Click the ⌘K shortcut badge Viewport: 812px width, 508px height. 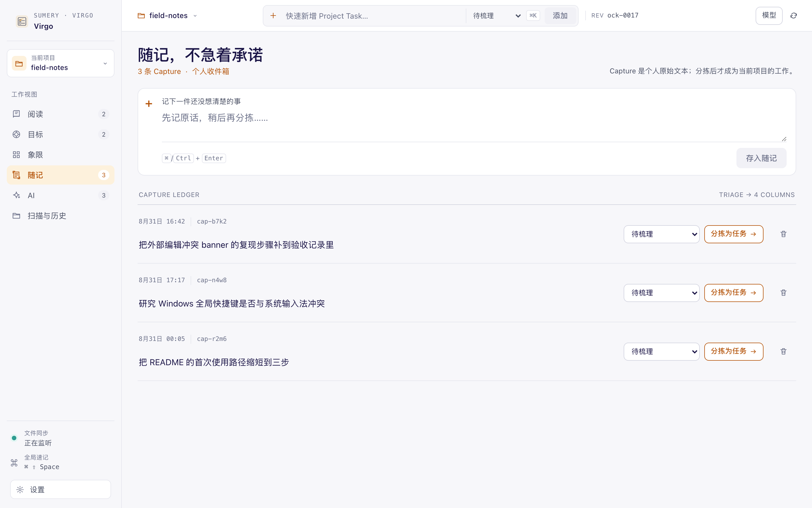coord(533,16)
